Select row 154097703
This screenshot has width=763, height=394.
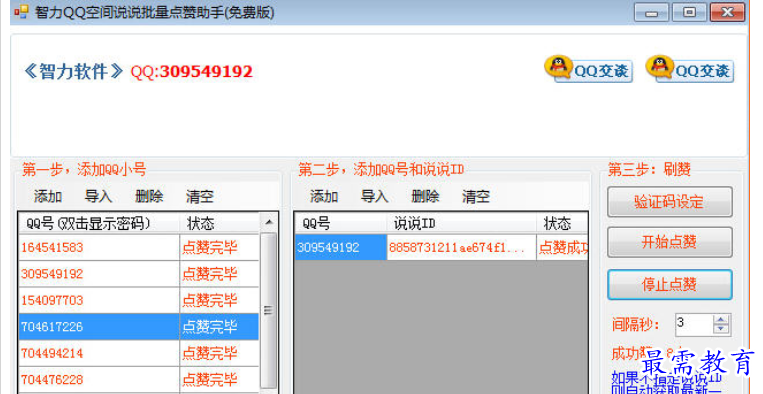click(139, 300)
